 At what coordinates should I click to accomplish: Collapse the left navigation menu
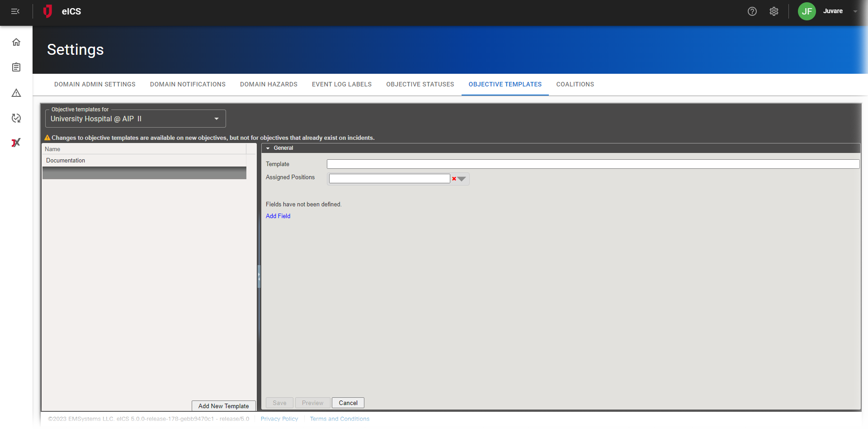click(15, 11)
